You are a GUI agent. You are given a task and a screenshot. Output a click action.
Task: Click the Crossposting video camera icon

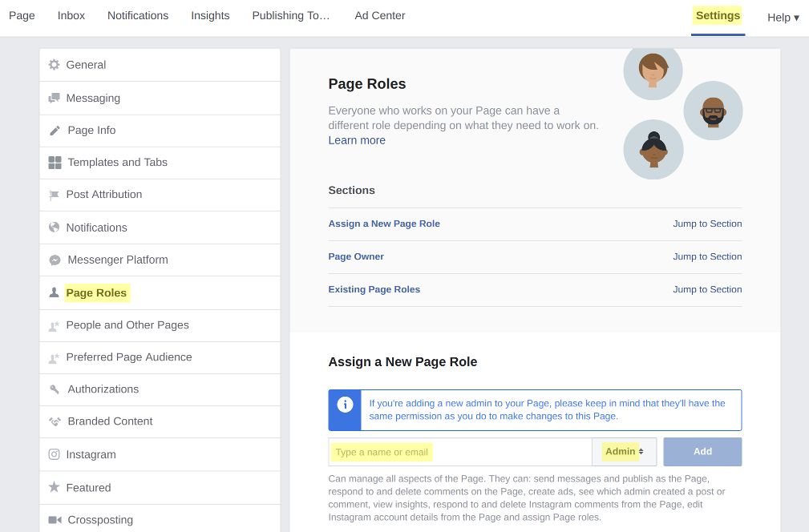pyautogui.click(x=55, y=520)
